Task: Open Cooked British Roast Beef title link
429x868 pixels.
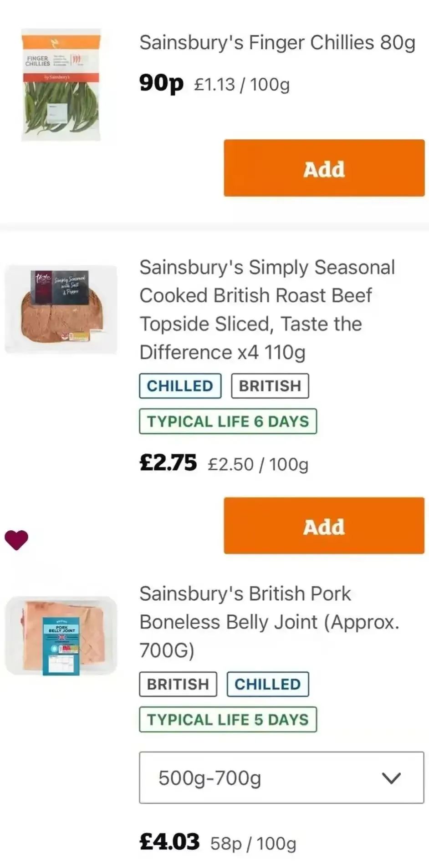Action: 267,310
